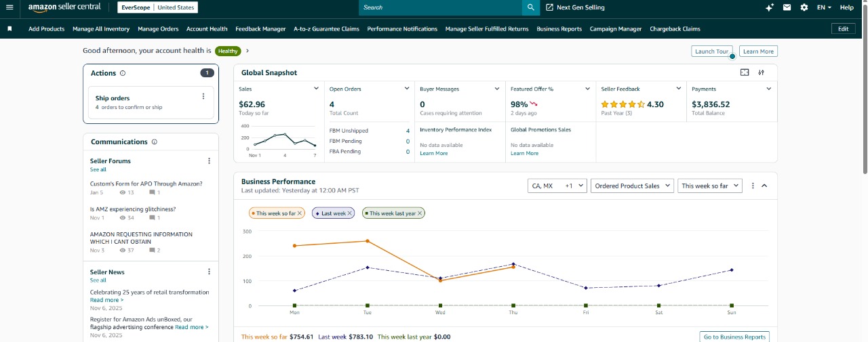Open the messages envelope icon
Screen dimensions: 868x342
(787, 7)
